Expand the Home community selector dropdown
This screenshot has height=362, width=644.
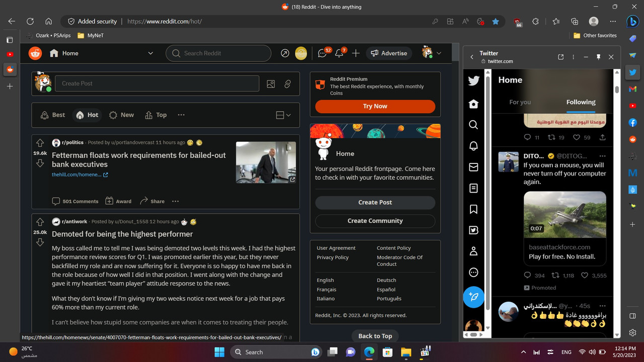pos(150,53)
